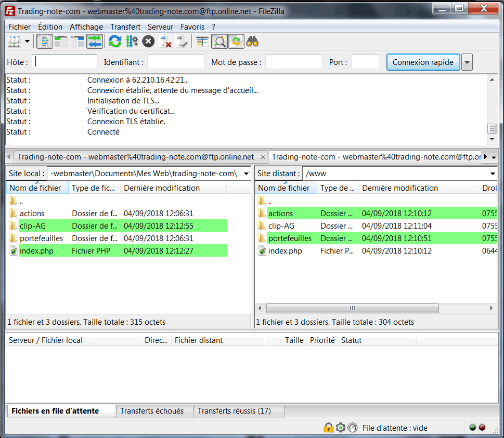Open the Affichage menu
The width and height of the screenshot is (504, 438).
tap(86, 27)
